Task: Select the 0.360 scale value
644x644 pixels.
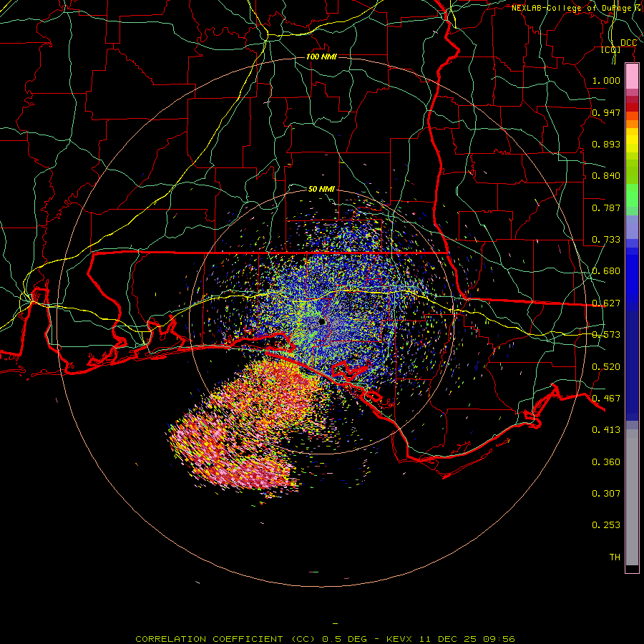Action: (x=606, y=462)
